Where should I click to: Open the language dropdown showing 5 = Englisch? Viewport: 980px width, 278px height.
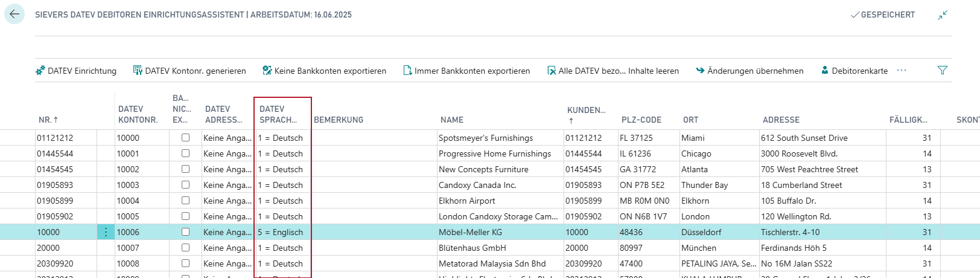[x=282, y=232]
